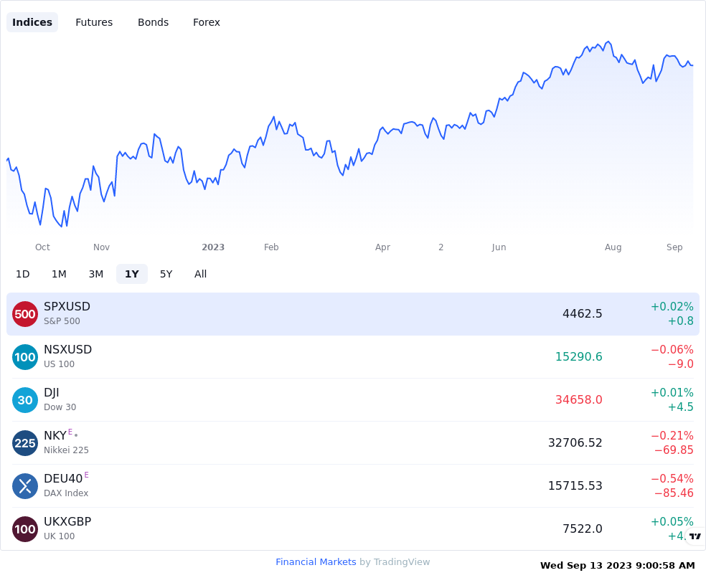Click the E marker next to NKY
706x588 pixels.
coord(70,432)
